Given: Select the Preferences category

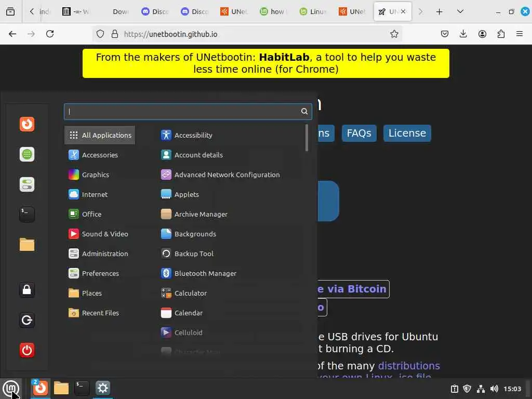Looking at the screenshot, I should (x=100, y=273).
